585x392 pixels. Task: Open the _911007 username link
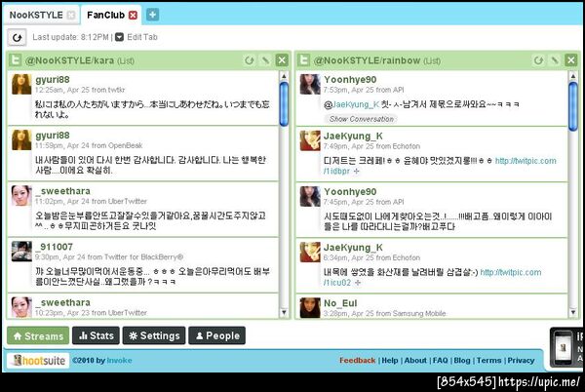pos(54,247)
